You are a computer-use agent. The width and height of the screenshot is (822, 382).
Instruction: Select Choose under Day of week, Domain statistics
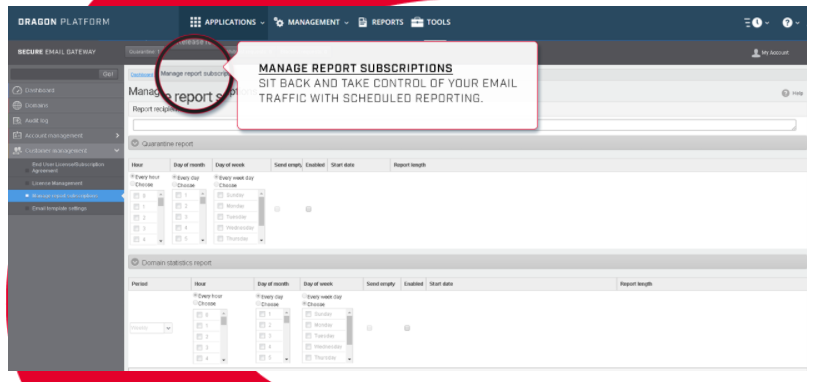[x=305, y=303]
